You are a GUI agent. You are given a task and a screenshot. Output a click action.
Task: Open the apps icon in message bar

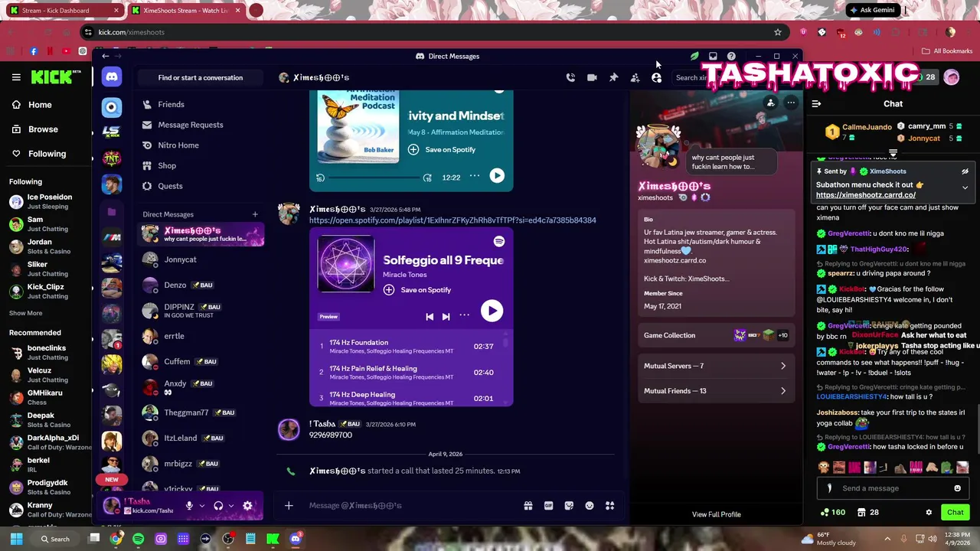click(x=610, y=505)
